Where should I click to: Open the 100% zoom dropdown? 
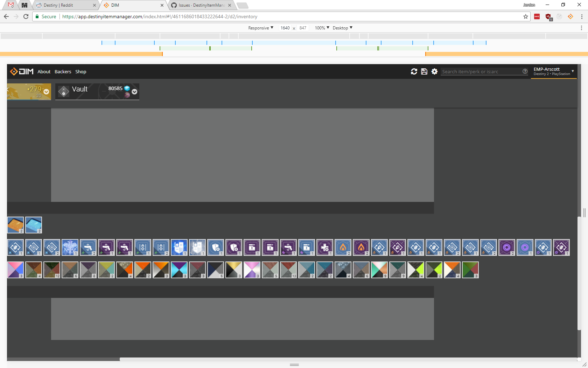(x=322, y=28)
